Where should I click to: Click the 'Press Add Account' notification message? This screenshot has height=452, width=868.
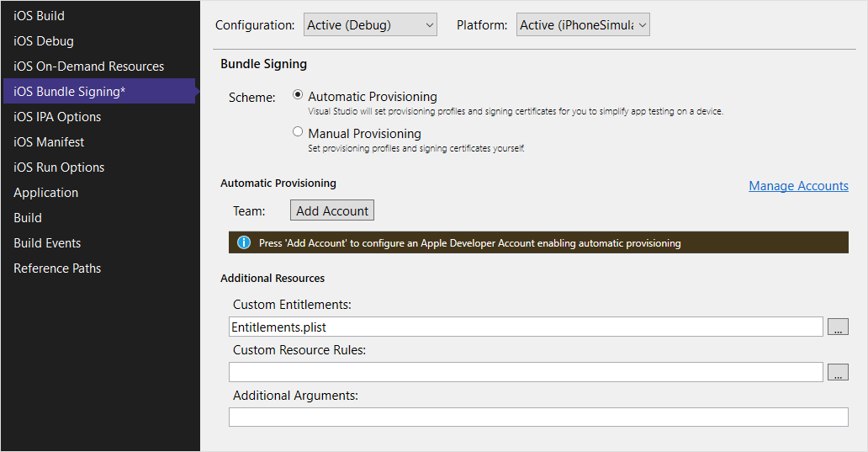470,243
